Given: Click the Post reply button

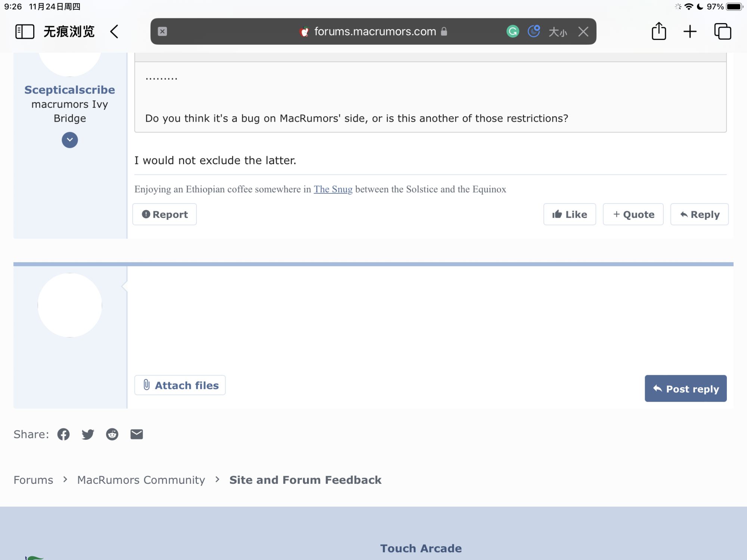Looking at the screenshot, I should click(685, 389).
